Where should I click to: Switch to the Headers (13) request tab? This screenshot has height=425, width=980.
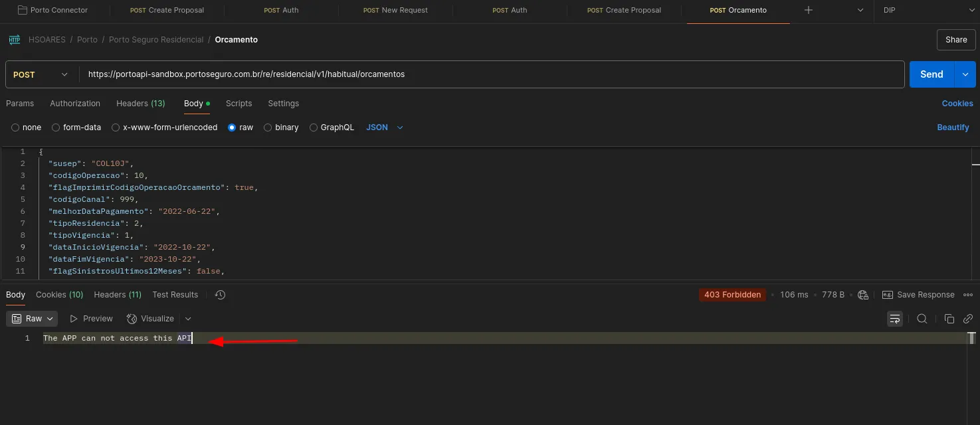140,104
